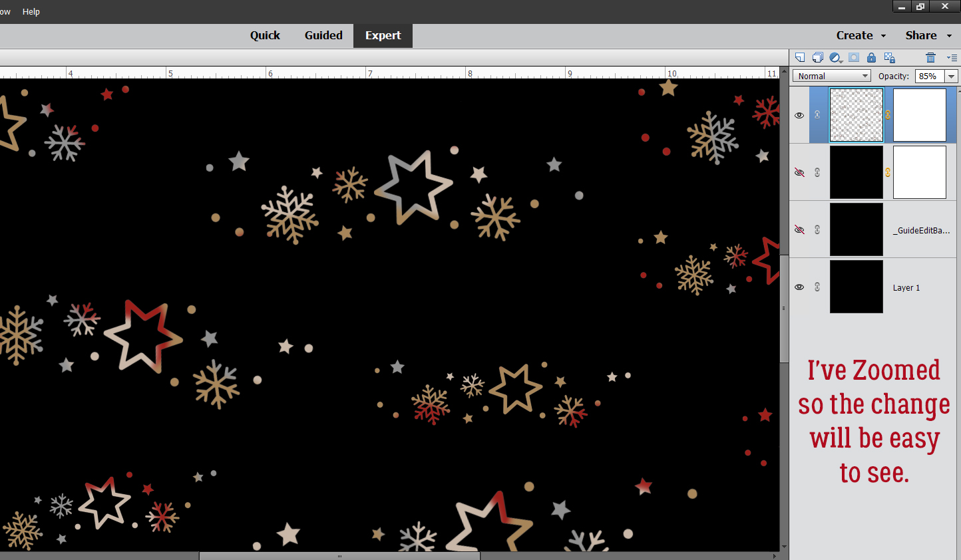Expand the Opacity slider dropdown arrow
Viewport: 961px width, 560px height.
pos(952,76)
